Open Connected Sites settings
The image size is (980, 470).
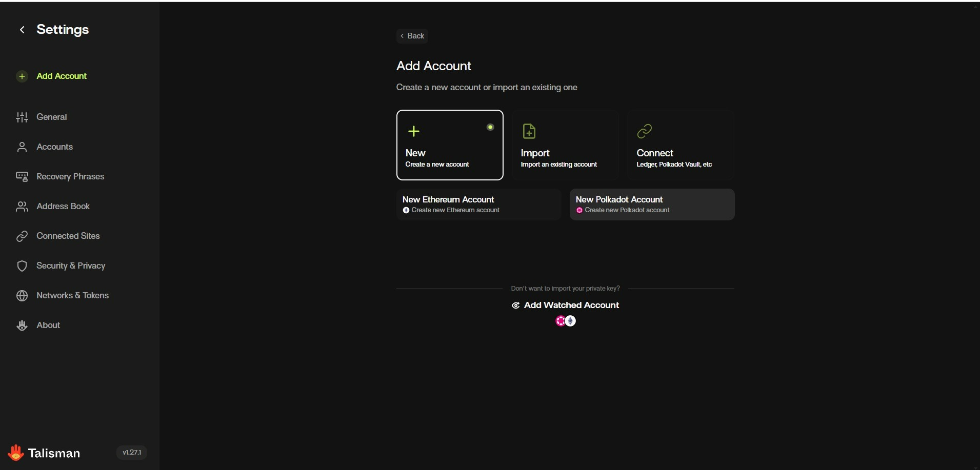68,236
